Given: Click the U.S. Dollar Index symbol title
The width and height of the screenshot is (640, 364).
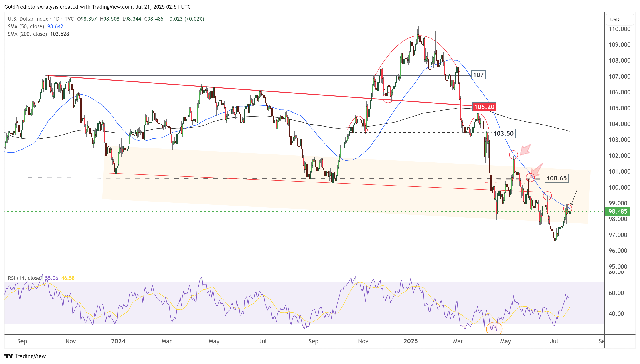Looking at the screenshot, I should [28, 19].
